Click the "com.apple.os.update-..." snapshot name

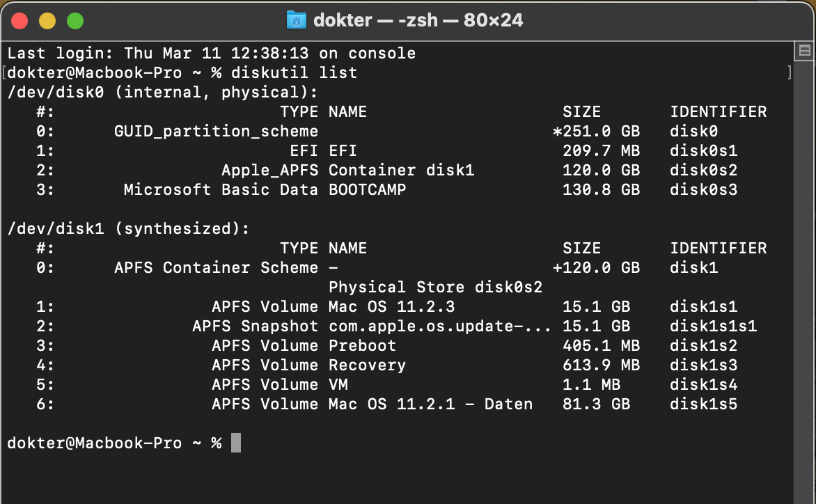click(x=440, y=326)
